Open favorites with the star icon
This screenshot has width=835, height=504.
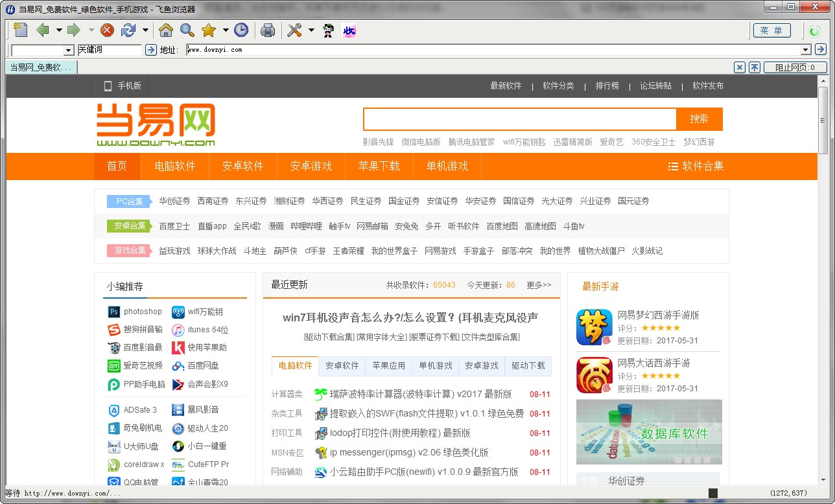(208, 30)
